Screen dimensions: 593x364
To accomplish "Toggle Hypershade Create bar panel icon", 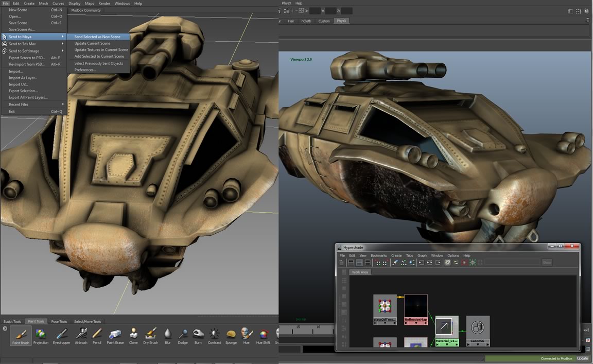I will pyautogui.click(x=341, y=262).
